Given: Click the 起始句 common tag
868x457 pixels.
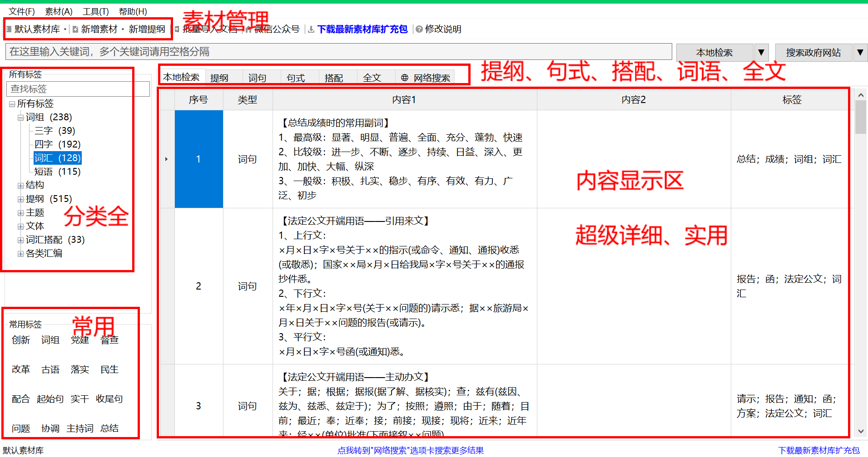Looking at the screenshot, I should [x=50, y=399].
